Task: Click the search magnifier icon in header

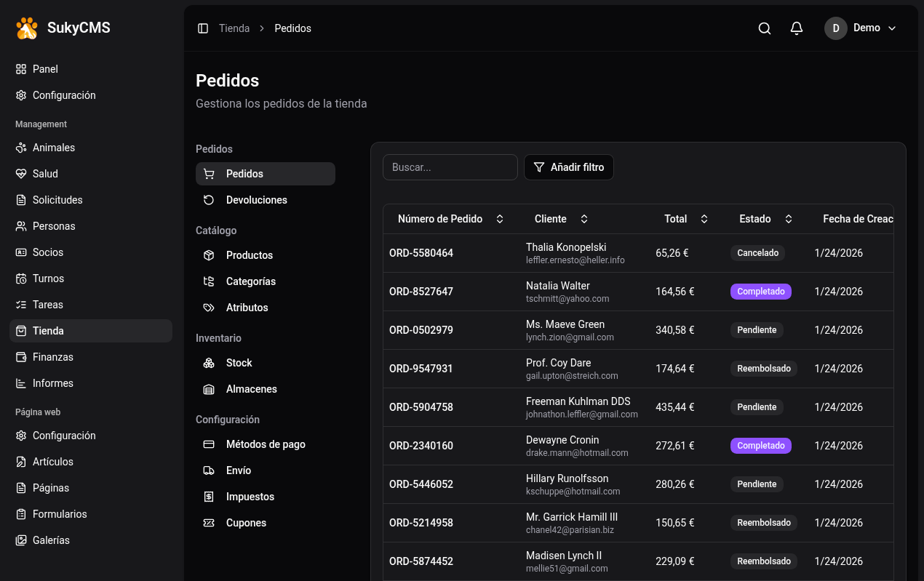Action: pyautogui.click(x=765, y=28)
